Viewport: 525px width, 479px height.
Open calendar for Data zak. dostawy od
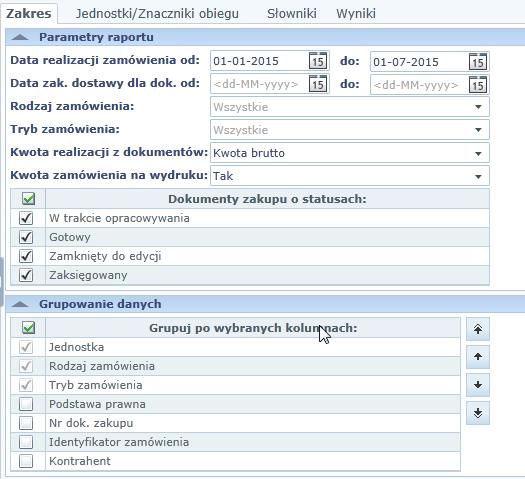(317, 84)
